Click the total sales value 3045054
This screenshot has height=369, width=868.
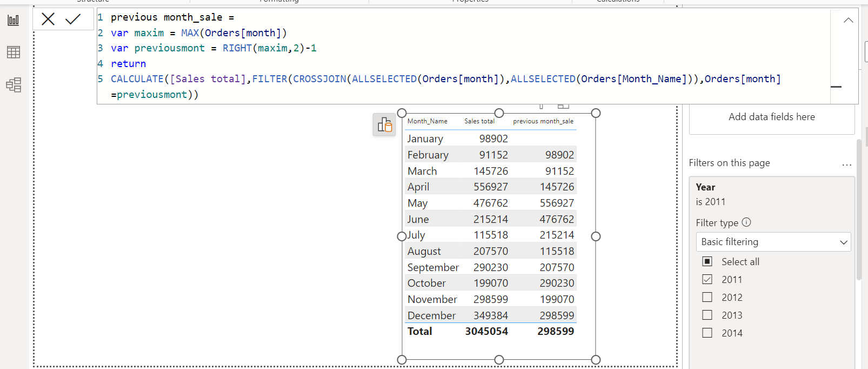486,331
